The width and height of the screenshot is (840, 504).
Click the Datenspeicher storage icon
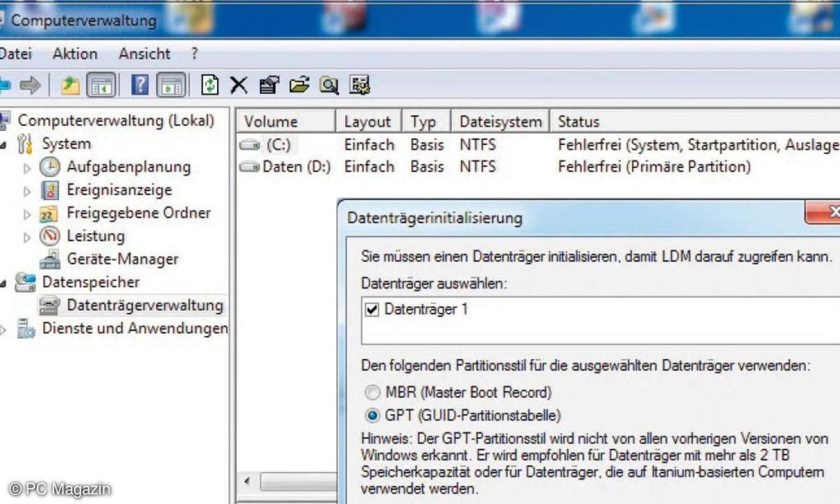(x=26, y=282)
